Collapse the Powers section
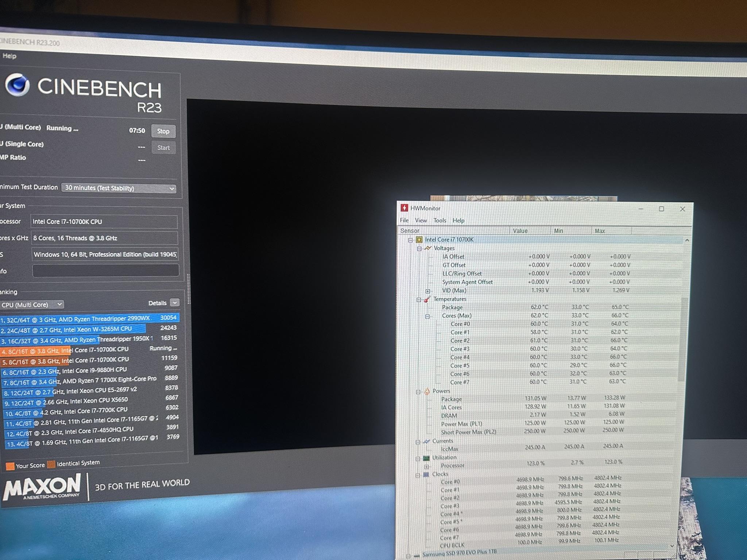The height and width of the screenshot is (560, 747). tap(418, 392)
